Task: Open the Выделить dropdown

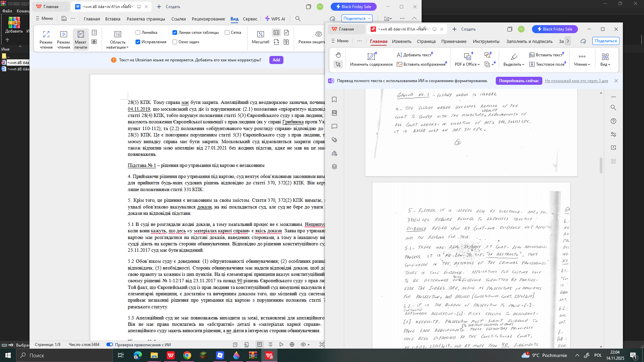Action: 514,64
